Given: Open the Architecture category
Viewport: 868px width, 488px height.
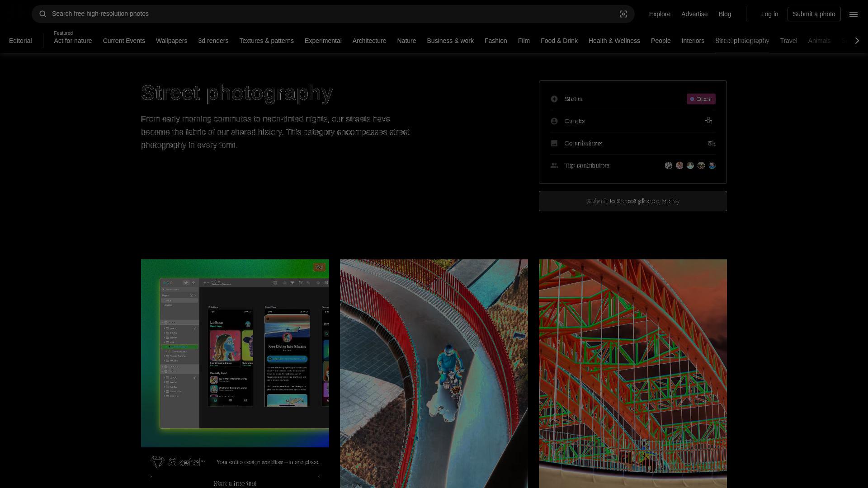Looking at the screenshot, I should click(x=369, y=41).
